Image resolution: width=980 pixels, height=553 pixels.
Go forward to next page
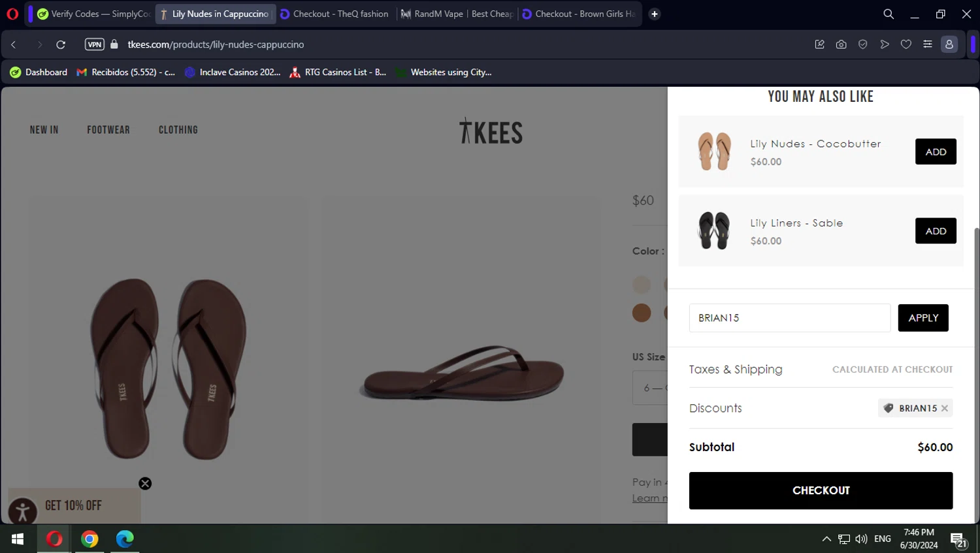tap(39, 44)
